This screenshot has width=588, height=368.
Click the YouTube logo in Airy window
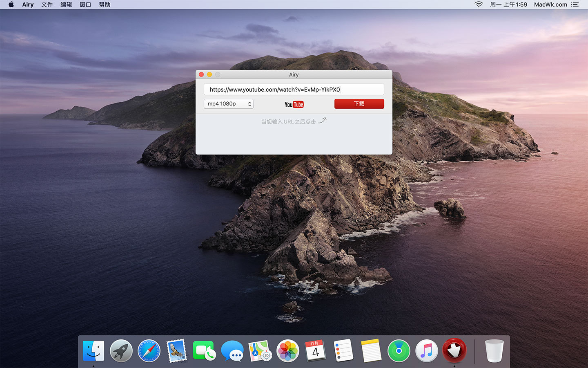coord(294,104)
